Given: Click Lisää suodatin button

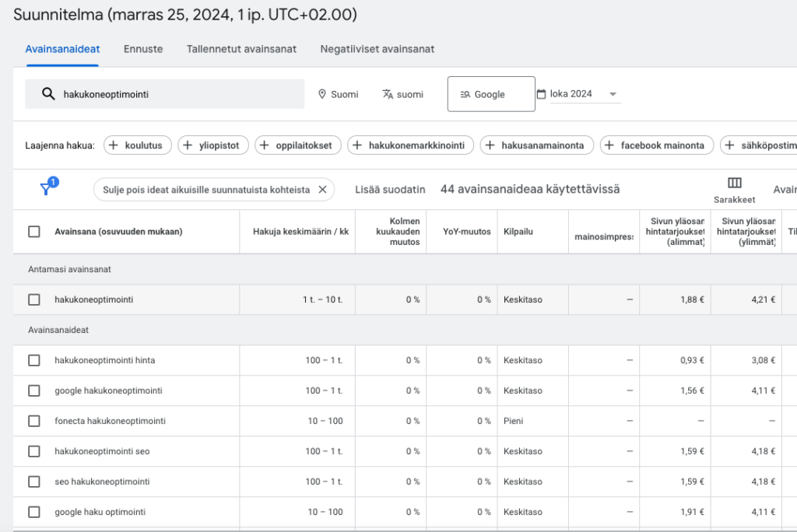Looking at the screenshot, I should pyautogui.click(x=390, y=189).
